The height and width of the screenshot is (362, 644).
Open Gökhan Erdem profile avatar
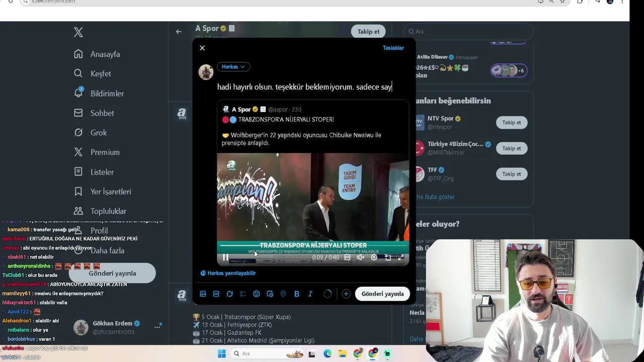(x=81, y=327)
